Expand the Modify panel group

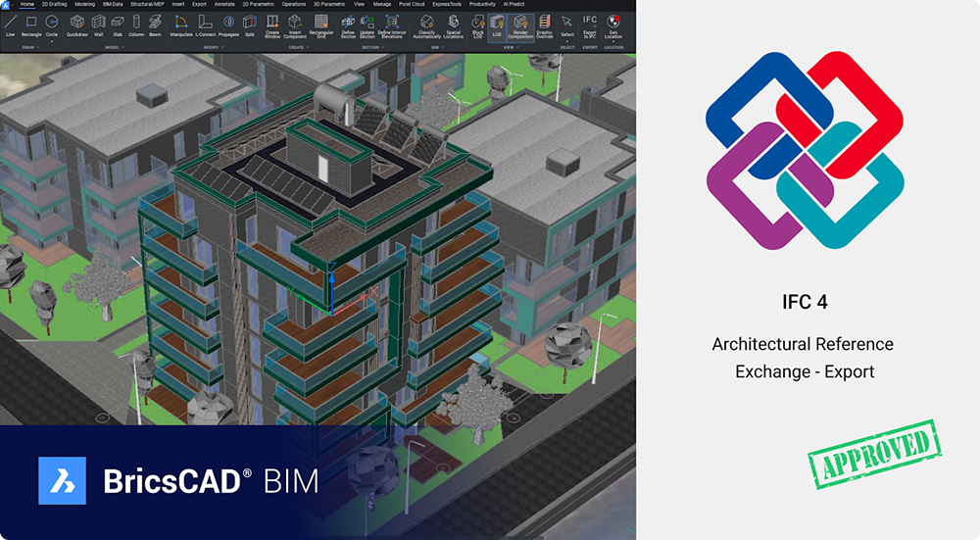point(213,47)
